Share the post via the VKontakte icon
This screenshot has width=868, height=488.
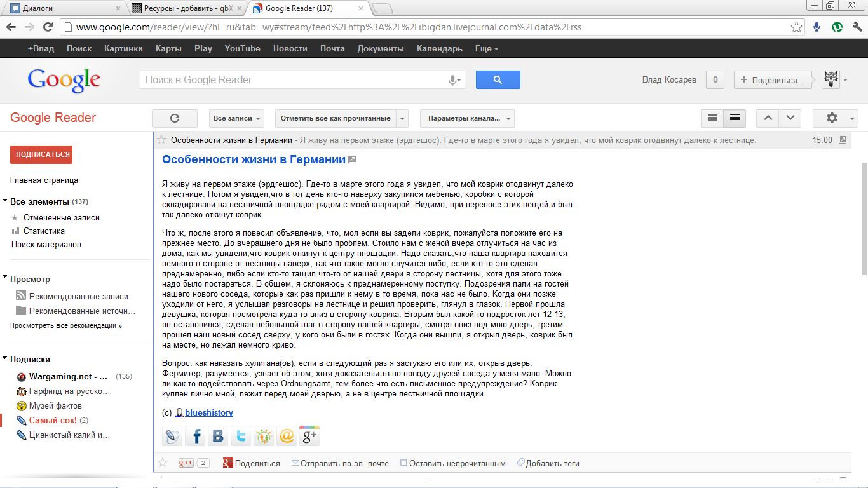(x=218, y=436)
